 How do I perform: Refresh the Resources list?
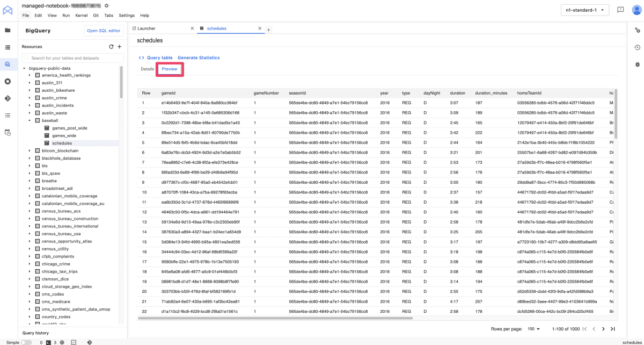111,47
